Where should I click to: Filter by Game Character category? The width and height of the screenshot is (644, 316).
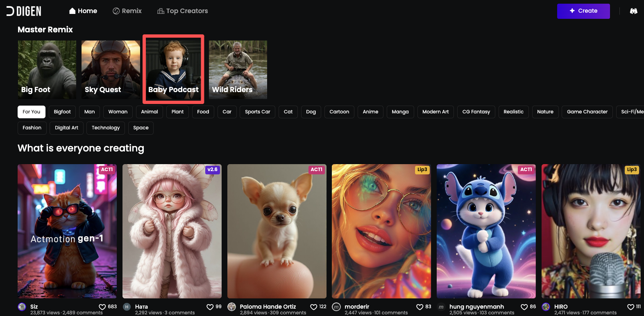pos(587,112)
